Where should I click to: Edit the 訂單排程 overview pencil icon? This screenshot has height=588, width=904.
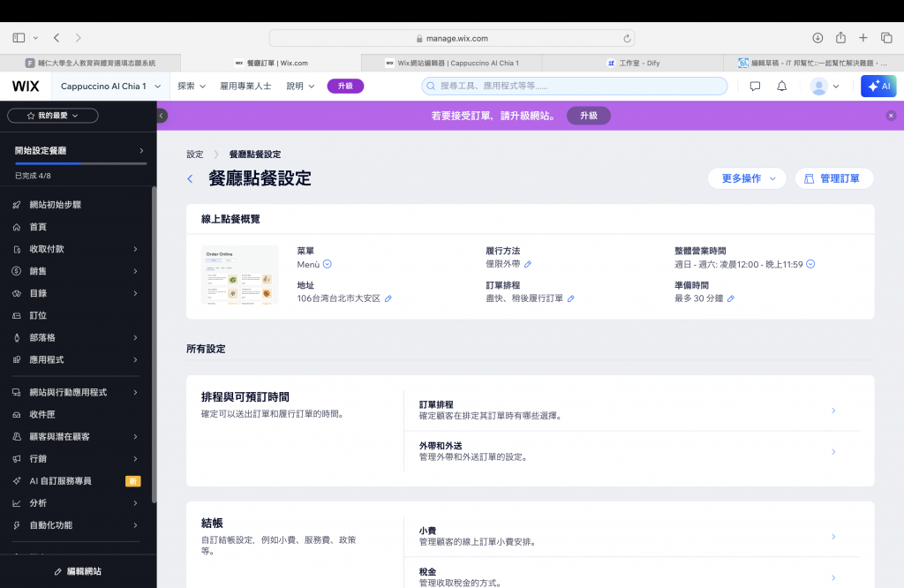tap(571, 298)
